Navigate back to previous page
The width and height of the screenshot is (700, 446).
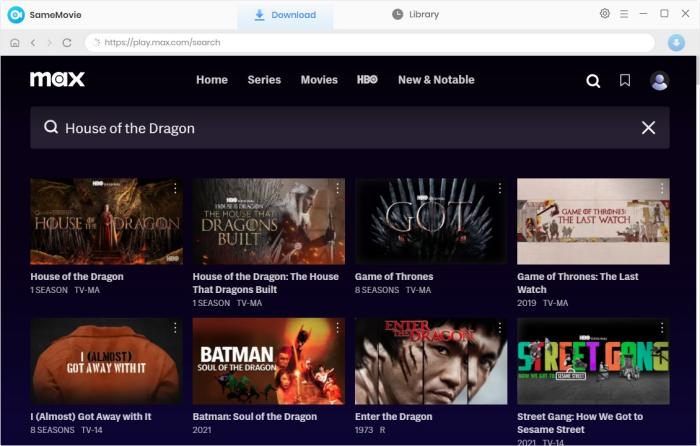click(33, 43)
